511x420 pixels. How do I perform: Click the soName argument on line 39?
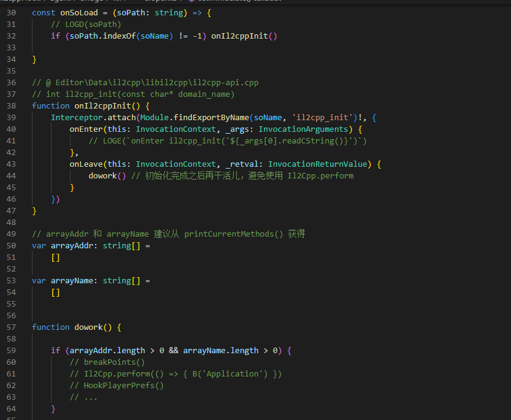(268, 118)
